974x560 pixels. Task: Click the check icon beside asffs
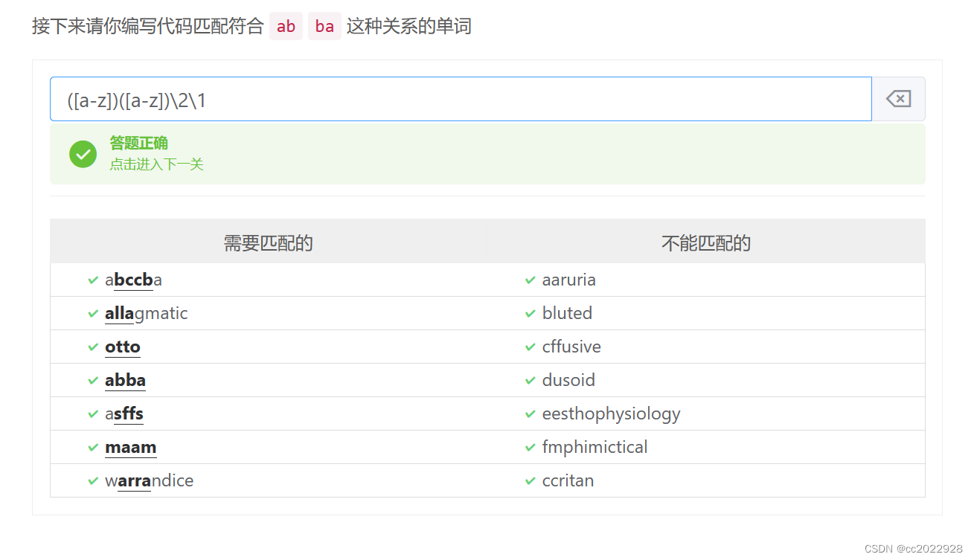click(x=93, y=413)
